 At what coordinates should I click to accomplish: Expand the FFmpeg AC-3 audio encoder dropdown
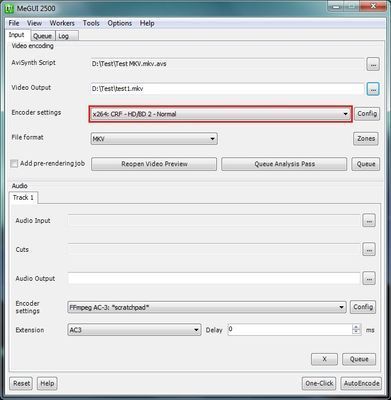click(207, 307)
